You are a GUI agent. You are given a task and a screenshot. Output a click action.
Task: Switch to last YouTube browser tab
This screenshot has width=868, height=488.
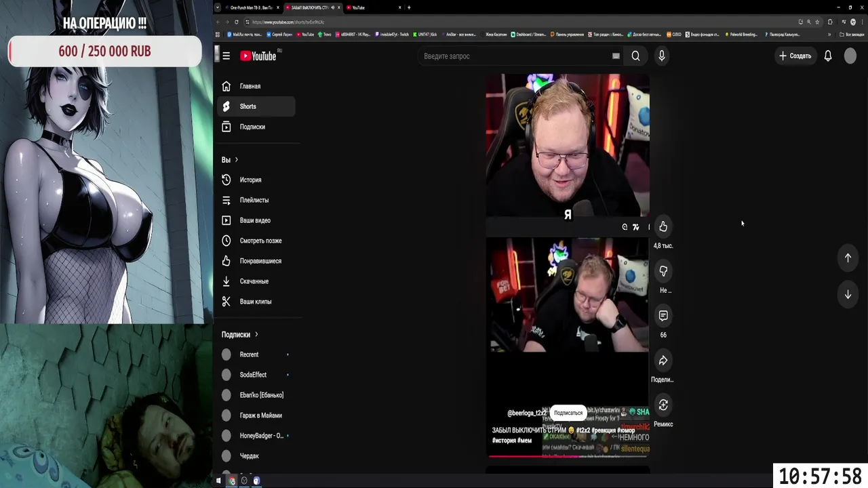pyautogui.click(x=374, y=7)
